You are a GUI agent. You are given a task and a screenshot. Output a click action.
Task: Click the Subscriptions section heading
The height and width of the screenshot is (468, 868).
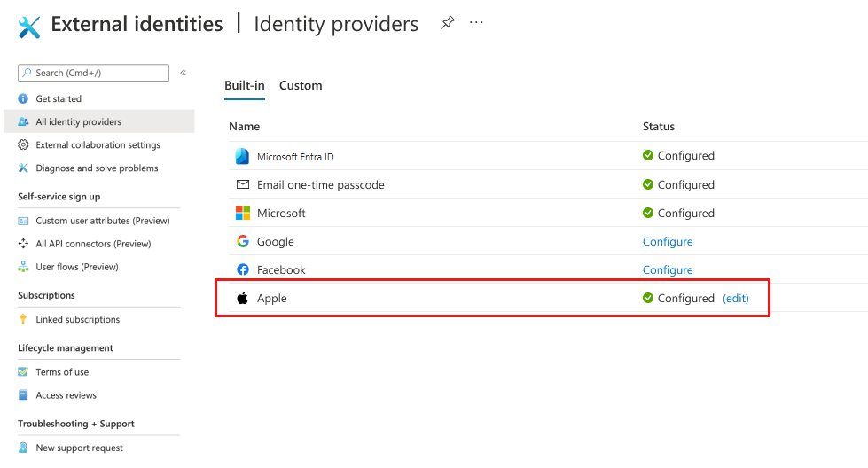(x=46, y=295)
